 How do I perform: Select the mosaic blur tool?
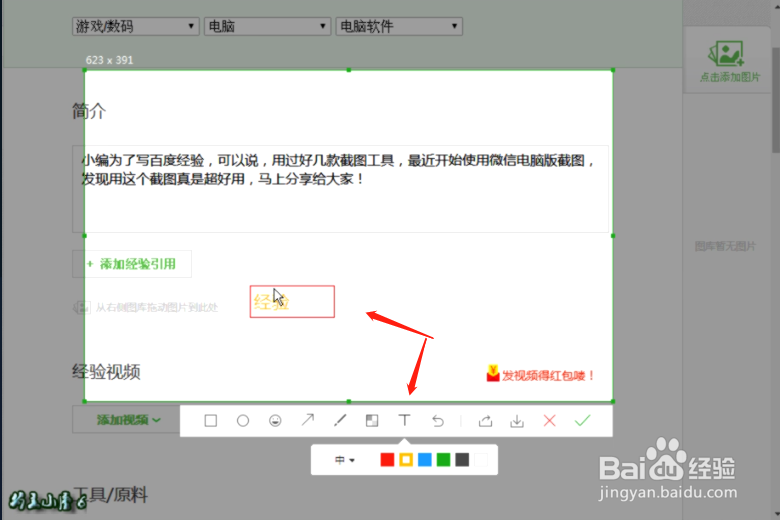(x=372, y=421)
